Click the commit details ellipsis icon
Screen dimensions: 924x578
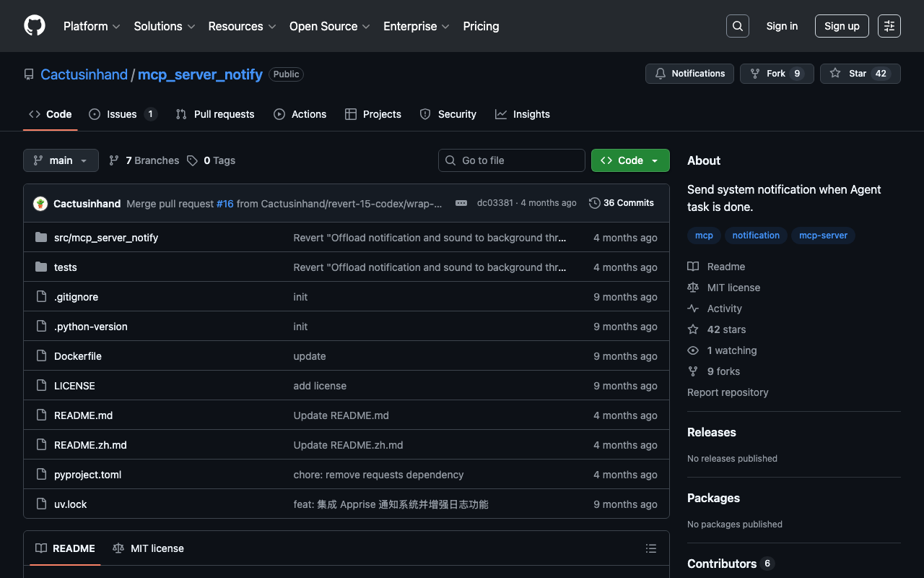point(461,203)
